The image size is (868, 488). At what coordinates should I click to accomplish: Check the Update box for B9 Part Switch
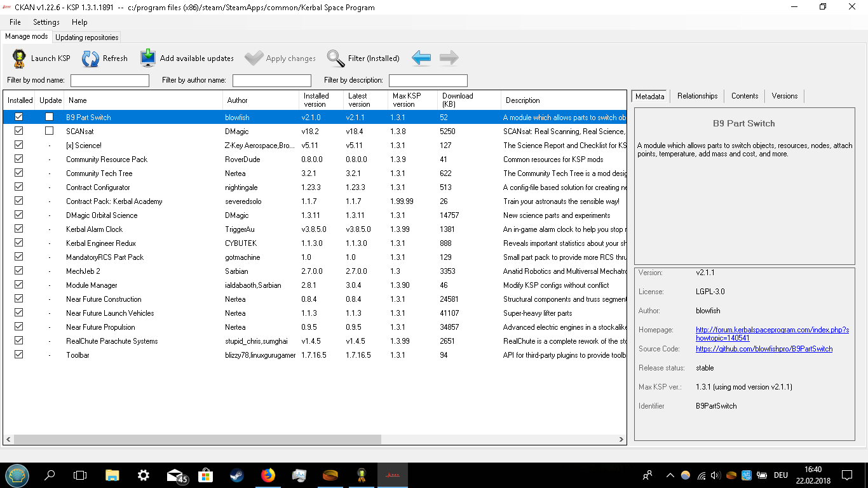pyautogui.click(x=49, y=117)
